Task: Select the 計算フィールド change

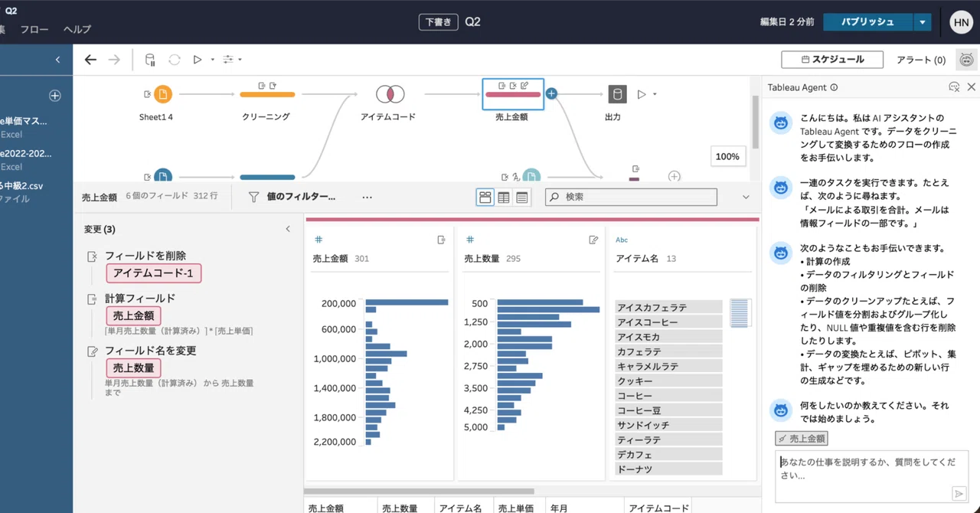Action: [140, 299]
